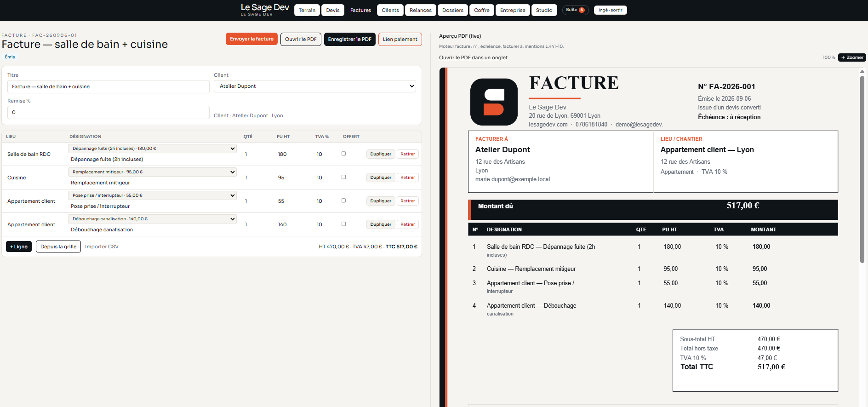Click the Ingé · sortir logout button
868x407 pixels.
point(610,10)
